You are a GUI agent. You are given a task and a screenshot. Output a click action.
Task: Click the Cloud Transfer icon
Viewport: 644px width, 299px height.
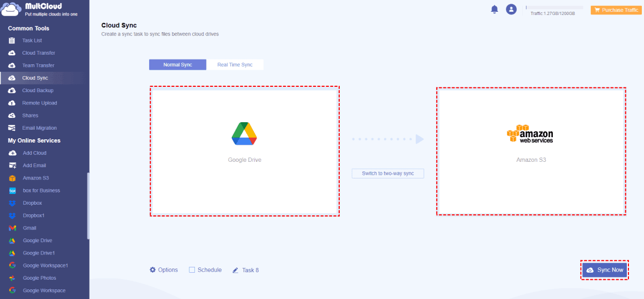tap(12, 53)
